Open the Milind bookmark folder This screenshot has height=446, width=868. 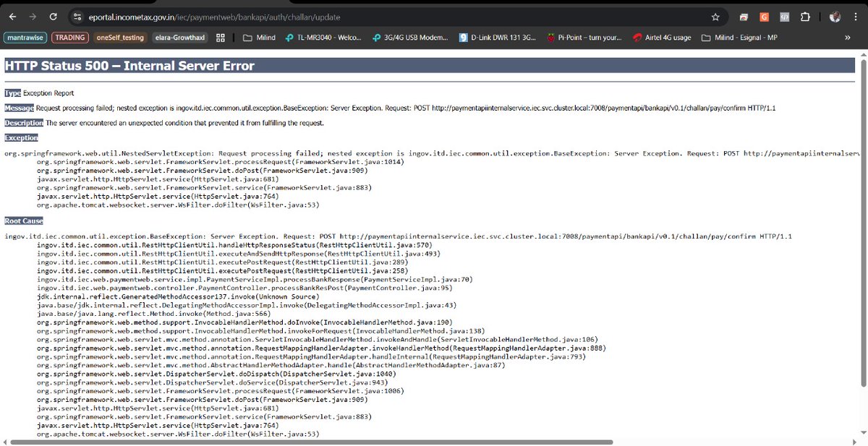click(258, 38)
